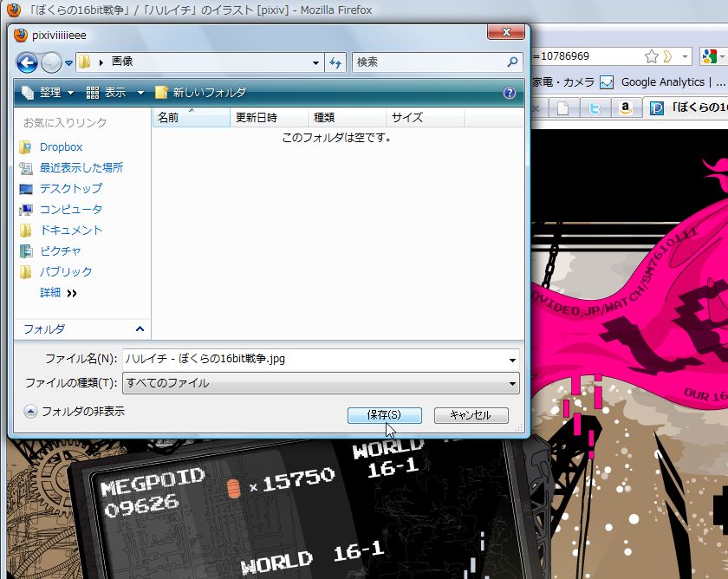
Task: Select the 画像 breadcrumb in address bar
Action: pyautogui.click(x=122, y=62)
